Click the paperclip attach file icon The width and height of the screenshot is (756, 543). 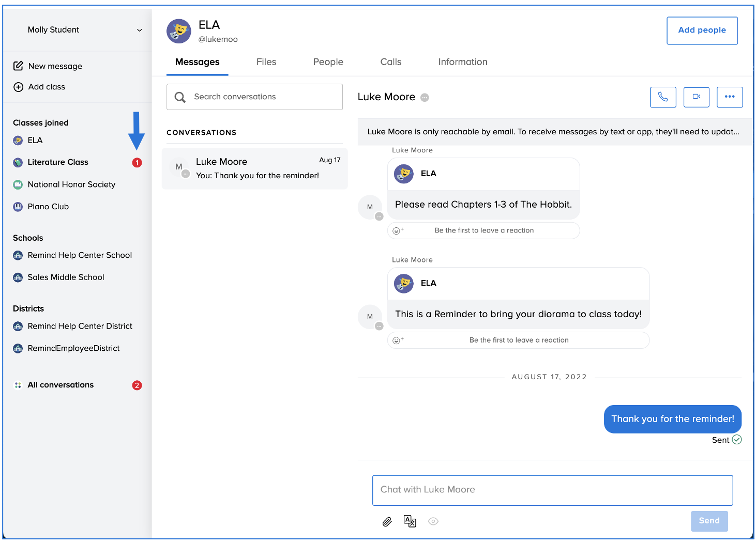[387, 522]
